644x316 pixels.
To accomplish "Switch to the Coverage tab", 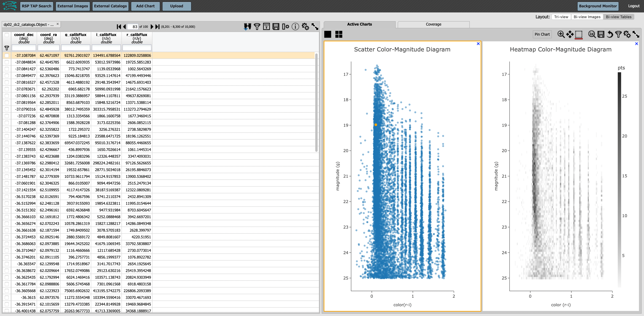I will tap(434, 24).
